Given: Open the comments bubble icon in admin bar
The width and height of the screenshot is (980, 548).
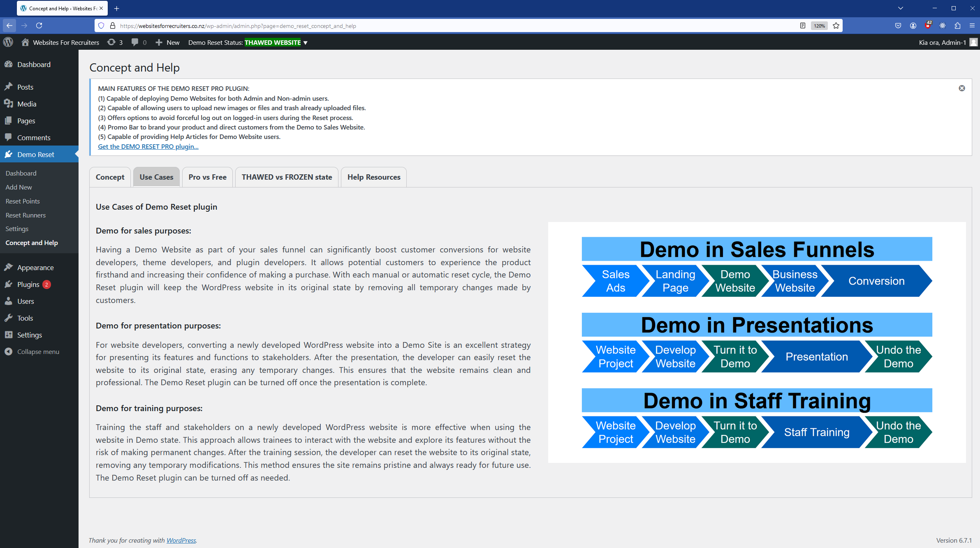Looking at the screenshot, I should 134,42.
